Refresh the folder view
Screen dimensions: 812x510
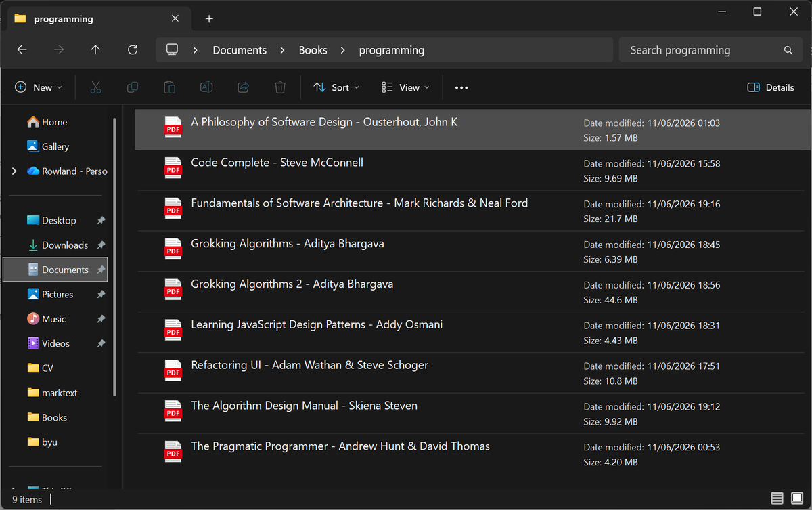coord(133,50)
